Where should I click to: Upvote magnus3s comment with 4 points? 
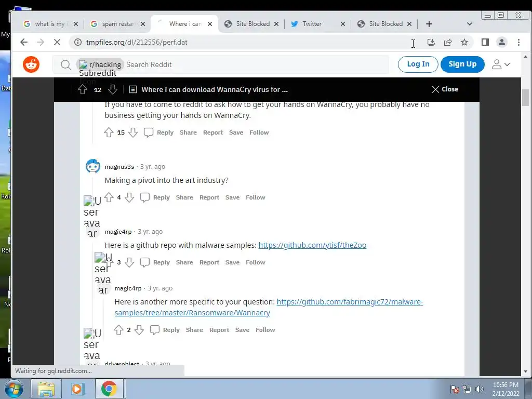(x=109, y=197)
